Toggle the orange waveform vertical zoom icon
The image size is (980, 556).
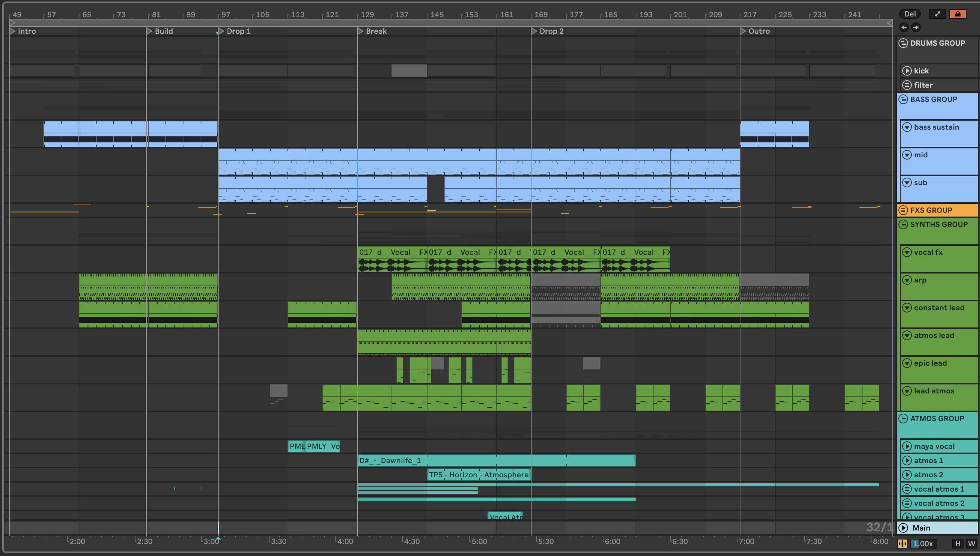903,544
